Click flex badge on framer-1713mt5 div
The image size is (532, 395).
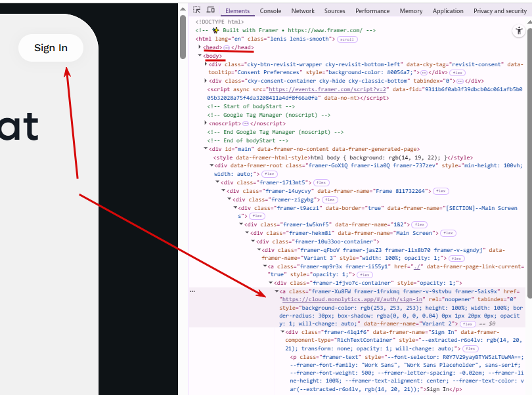pos(321,182)
